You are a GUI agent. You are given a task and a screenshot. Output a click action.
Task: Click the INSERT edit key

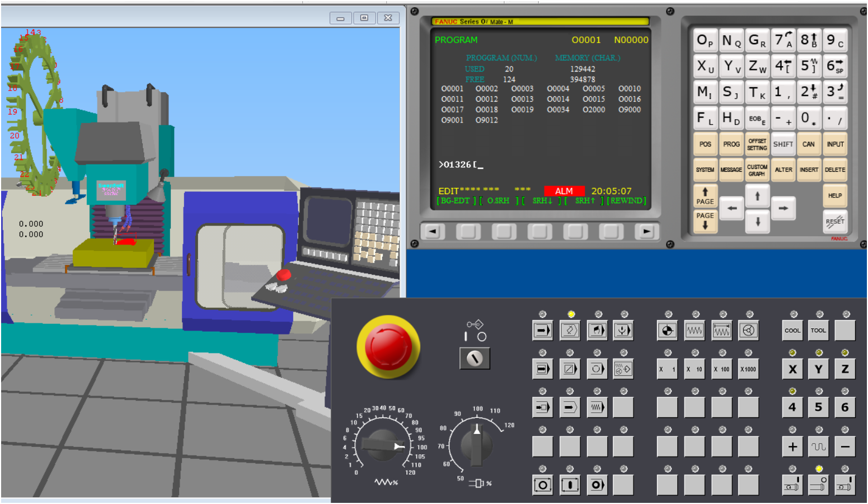(809, 169)
